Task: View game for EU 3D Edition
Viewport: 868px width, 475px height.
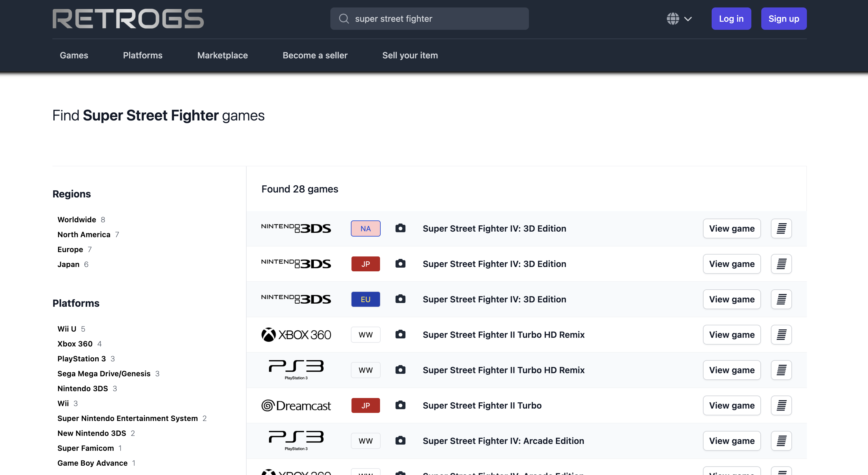Action: [x=732, y=299]
